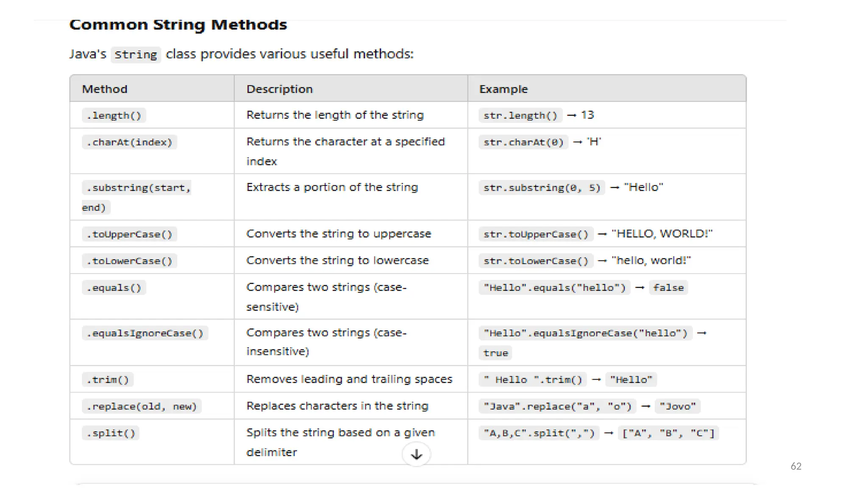Click the str.length() example code

click(x=520, y=115)
